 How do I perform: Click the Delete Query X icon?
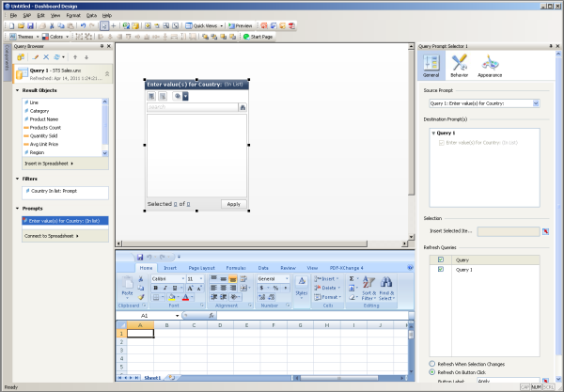(x=46, y=57)
